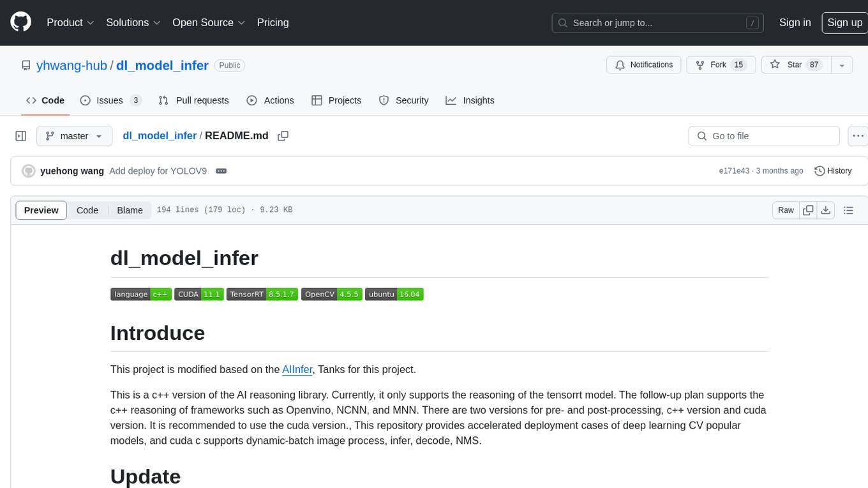Screen dimensions: 868x488
Task: Fork the repository
Action: coord(721,65)
